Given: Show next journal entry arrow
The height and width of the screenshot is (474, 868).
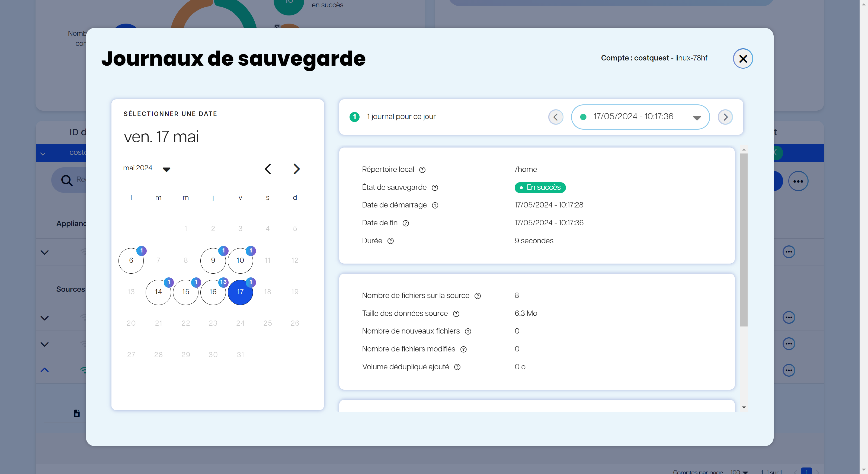Looking at the screenshot, I should click(725, 117).
